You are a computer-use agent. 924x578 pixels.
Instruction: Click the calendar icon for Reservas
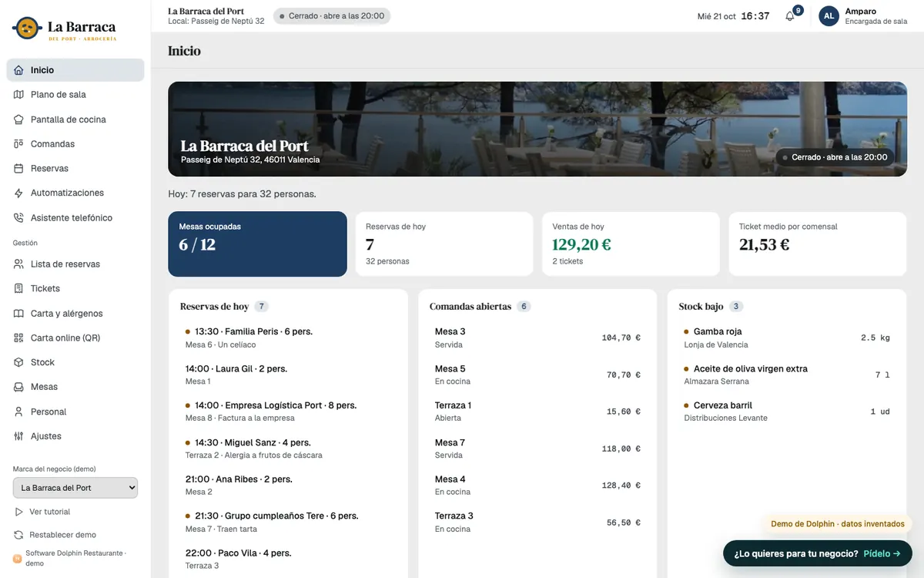pos(18,169)
